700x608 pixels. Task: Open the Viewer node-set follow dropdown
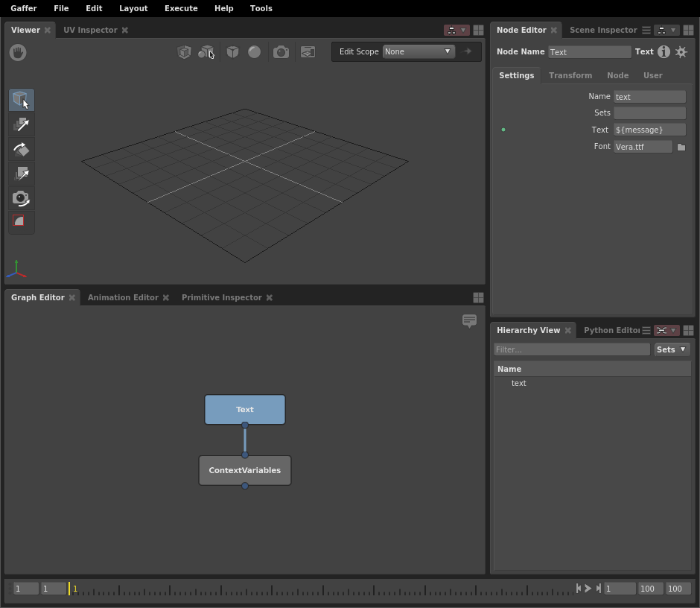click(x=456, y=30)
